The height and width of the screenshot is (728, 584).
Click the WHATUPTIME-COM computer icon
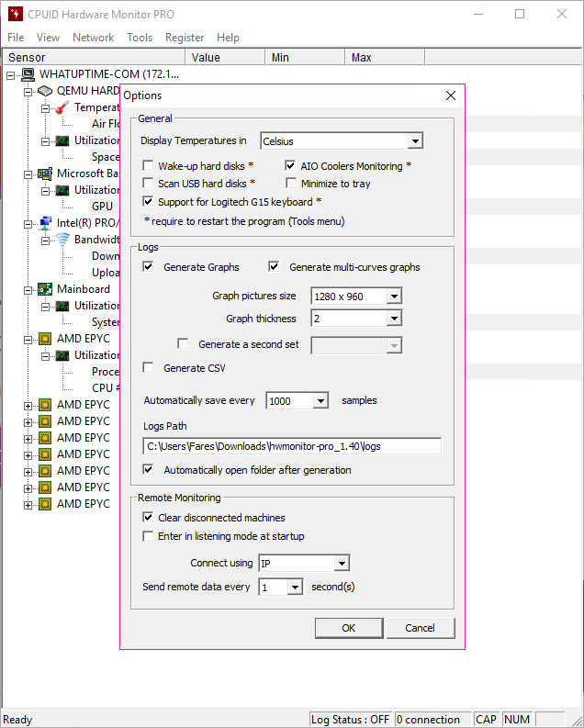[x=28, y=74]
